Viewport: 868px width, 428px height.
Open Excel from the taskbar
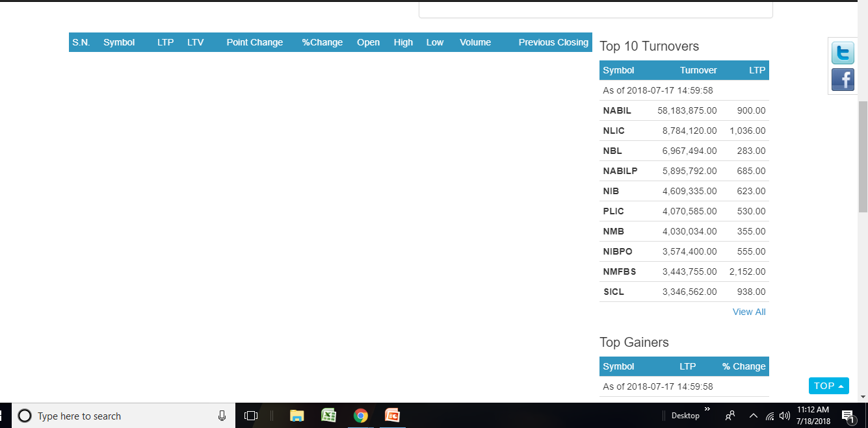(x=328, y=416)
